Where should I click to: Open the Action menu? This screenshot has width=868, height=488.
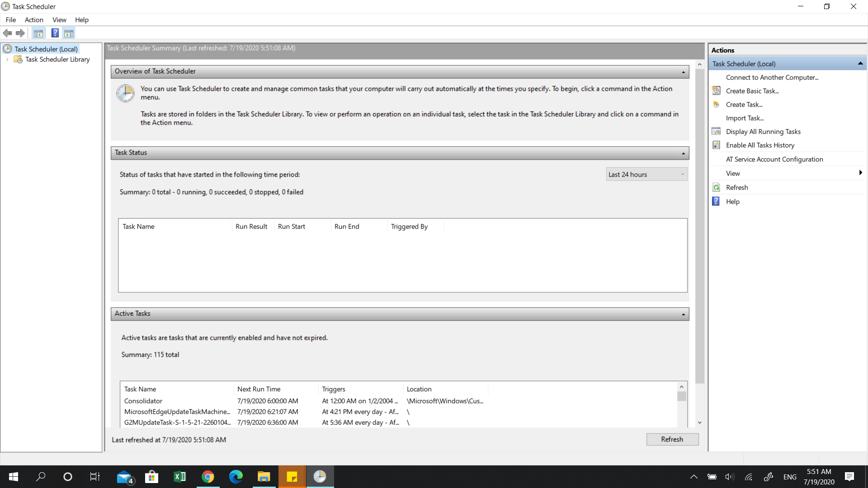click(x=34, y=20)
